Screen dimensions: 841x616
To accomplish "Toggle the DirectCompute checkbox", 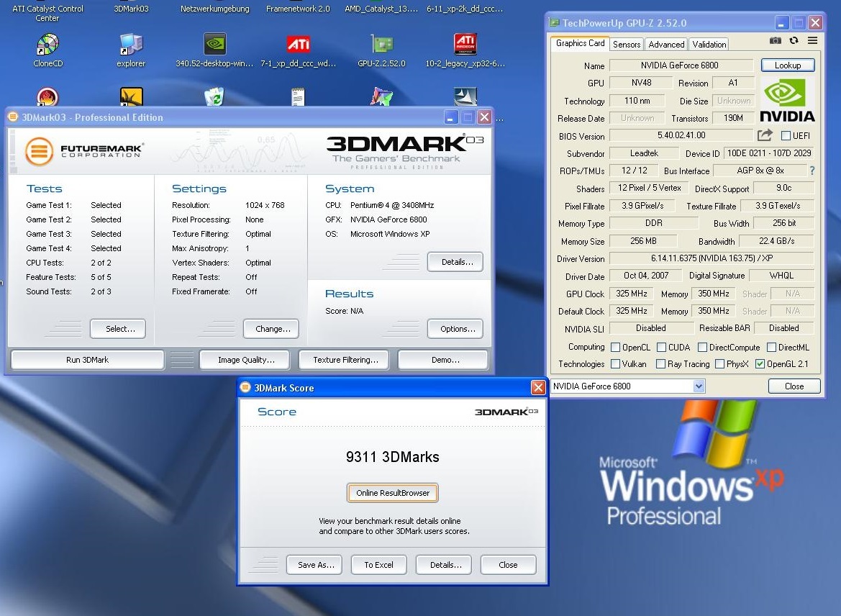I will [x=703, y=348].
